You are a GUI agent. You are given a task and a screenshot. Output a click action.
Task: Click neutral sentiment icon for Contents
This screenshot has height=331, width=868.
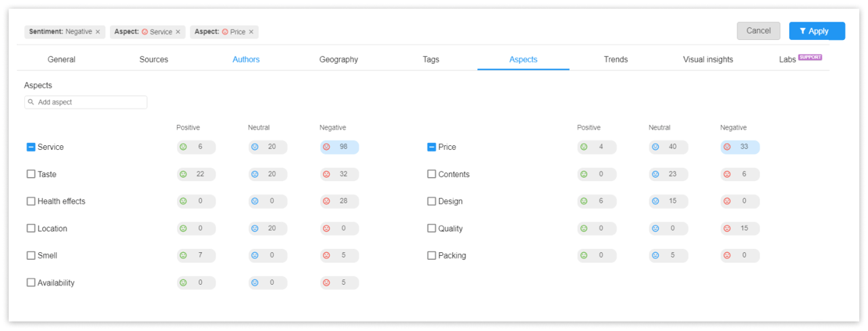(655, 174)
